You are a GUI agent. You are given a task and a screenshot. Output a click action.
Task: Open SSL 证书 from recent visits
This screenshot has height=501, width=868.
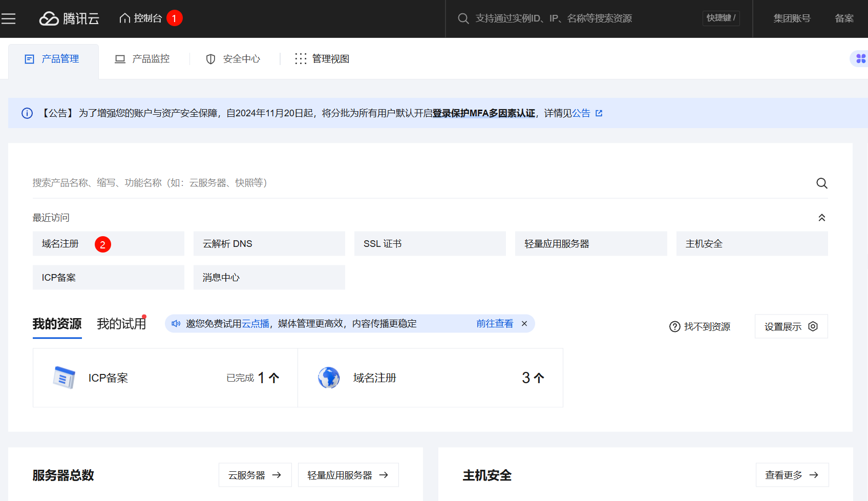pos(430,244)
